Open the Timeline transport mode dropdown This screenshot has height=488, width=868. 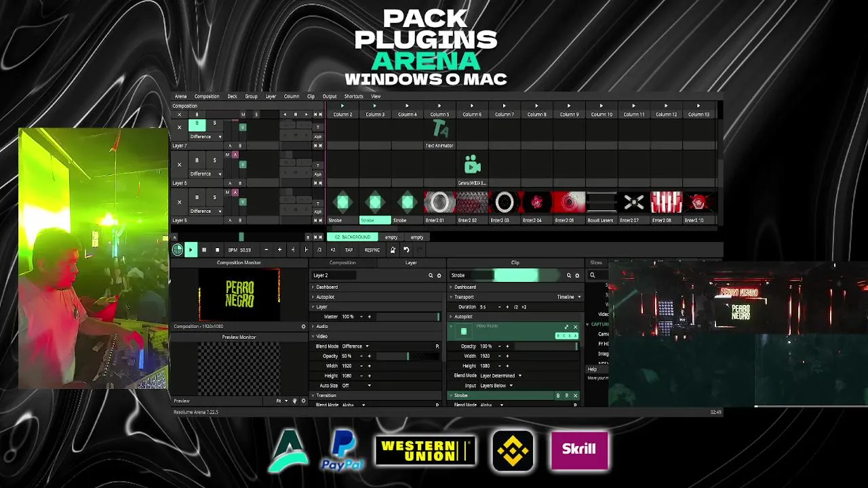coord(569,297)
